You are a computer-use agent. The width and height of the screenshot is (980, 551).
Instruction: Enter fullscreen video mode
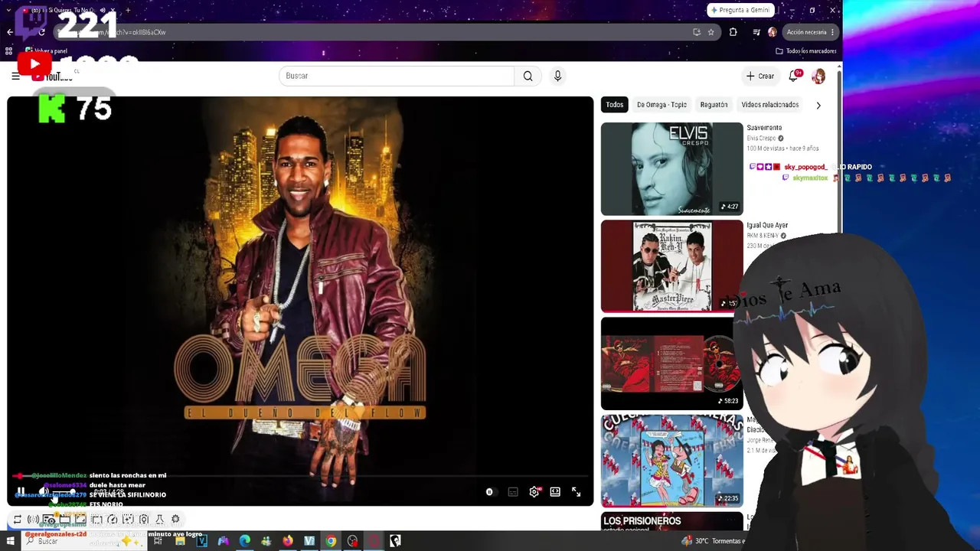576,492
